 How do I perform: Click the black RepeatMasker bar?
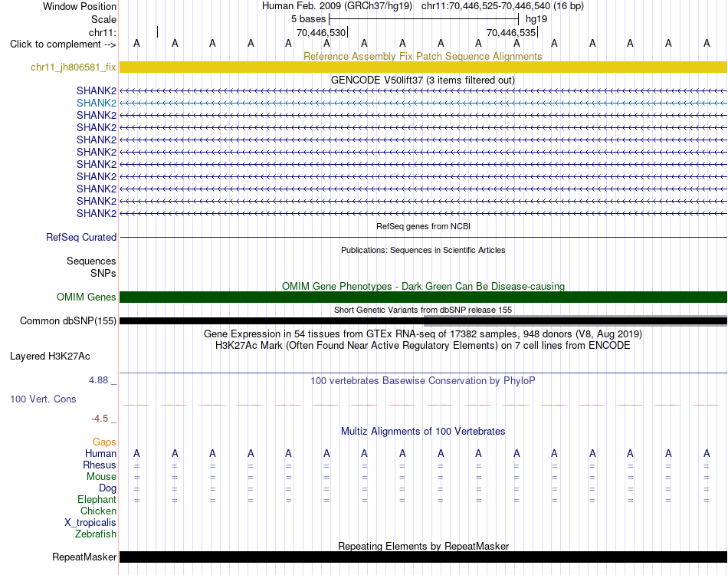[423, 557]
